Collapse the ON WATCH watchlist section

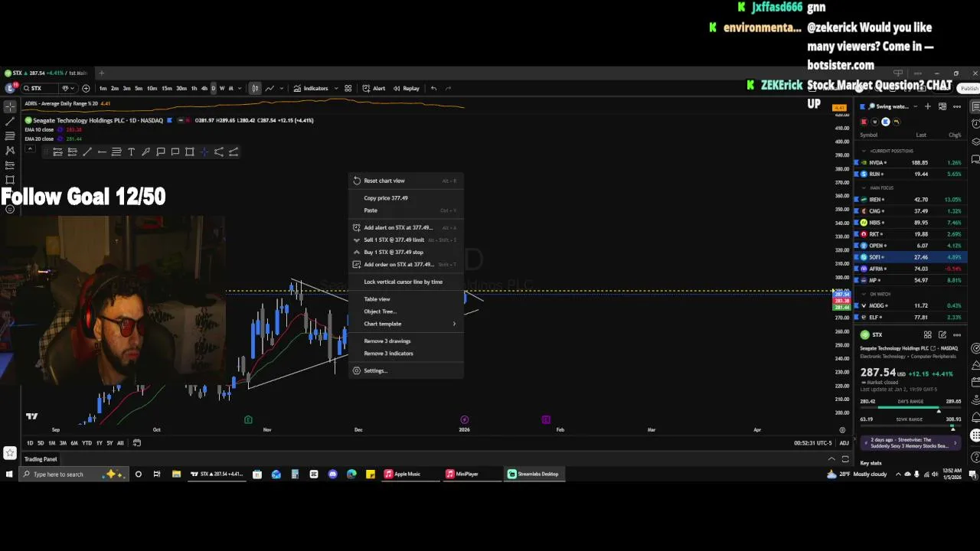(864, 294)
